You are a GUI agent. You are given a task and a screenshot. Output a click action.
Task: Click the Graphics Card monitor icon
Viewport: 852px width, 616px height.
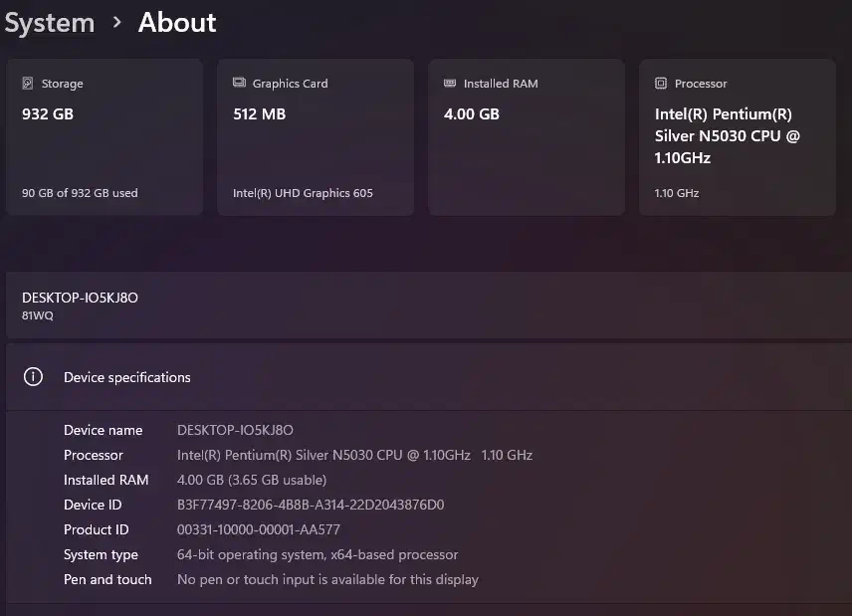(x=239, y=84)
